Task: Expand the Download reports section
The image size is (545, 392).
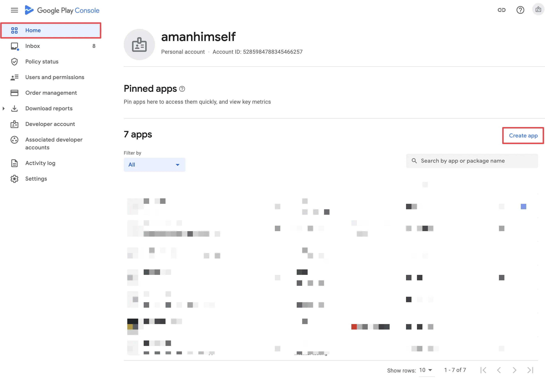Action: (x=3, y=108)
